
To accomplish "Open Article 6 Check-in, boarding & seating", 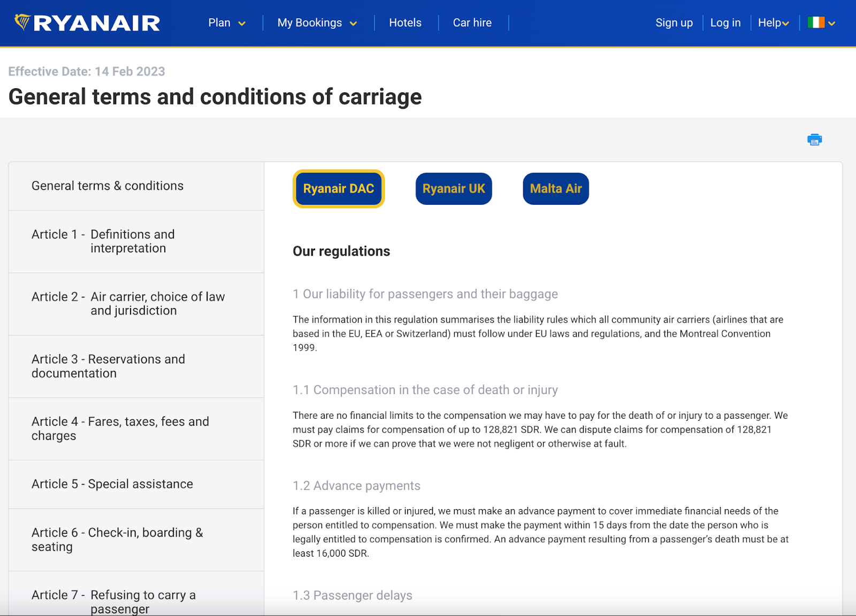I will [136, 540].
